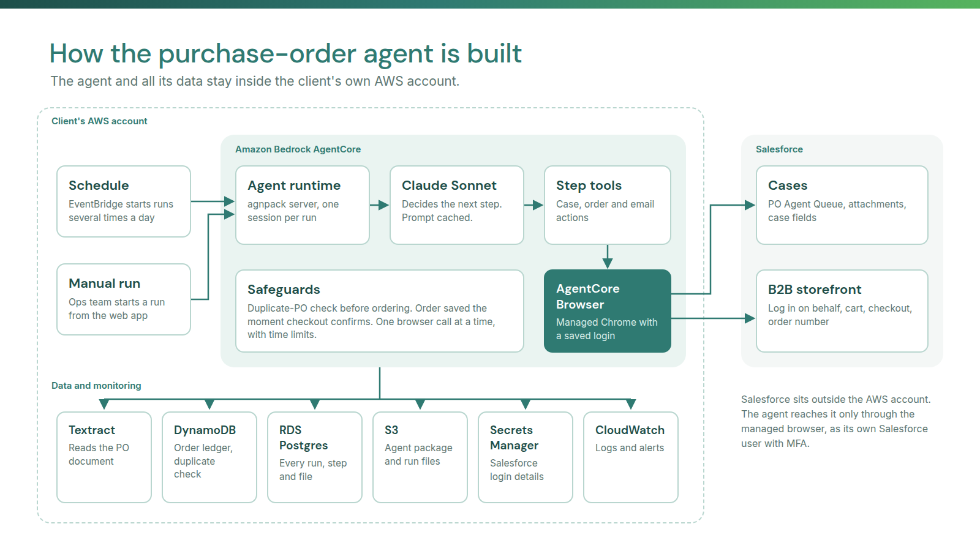980x551 pixels.
Task: Select the S3 heading
Action: [x=391, y=430]
